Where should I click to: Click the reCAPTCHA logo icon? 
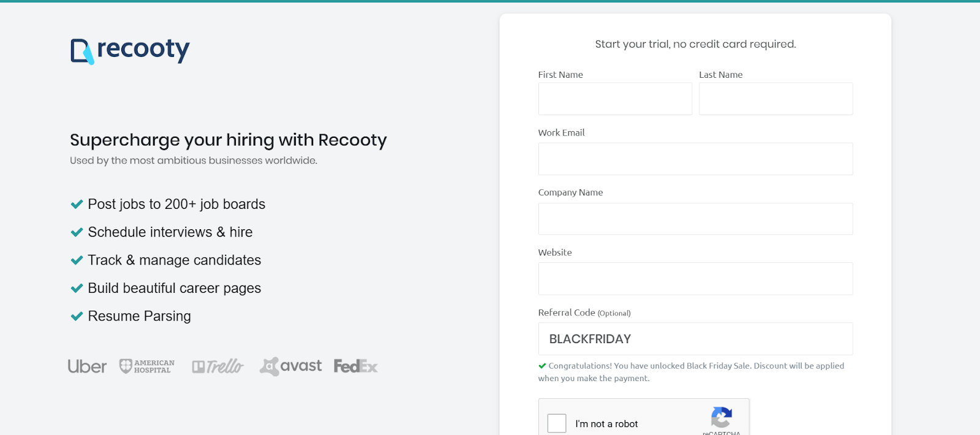click(722, 418)
